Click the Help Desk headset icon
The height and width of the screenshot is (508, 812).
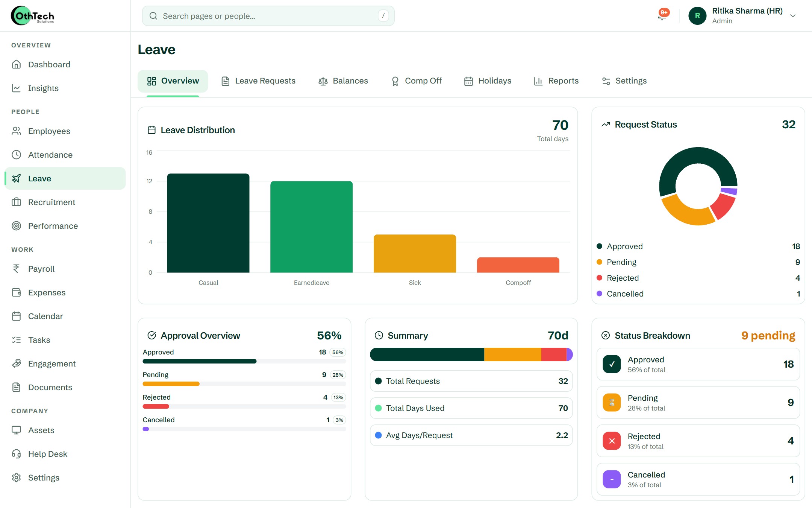[x=16, y=454]
